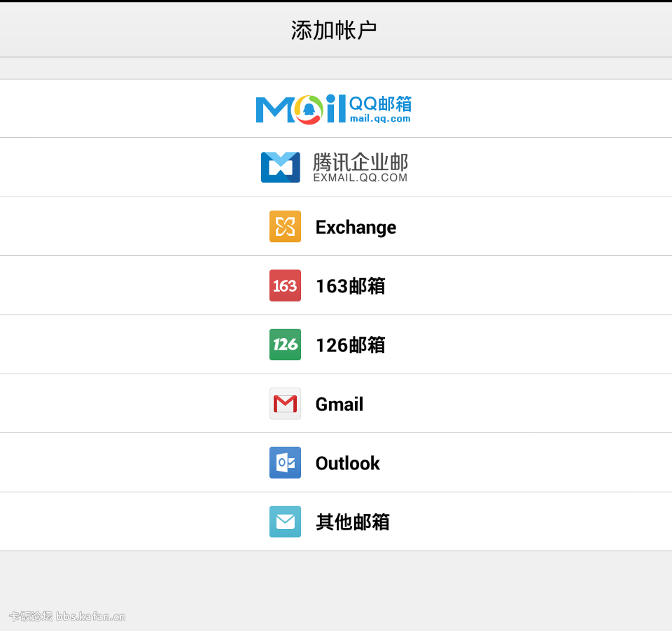Choose 其他邮箱 to add another provider
This screenshot has height=631, width=672.
(x=336, y=521)
